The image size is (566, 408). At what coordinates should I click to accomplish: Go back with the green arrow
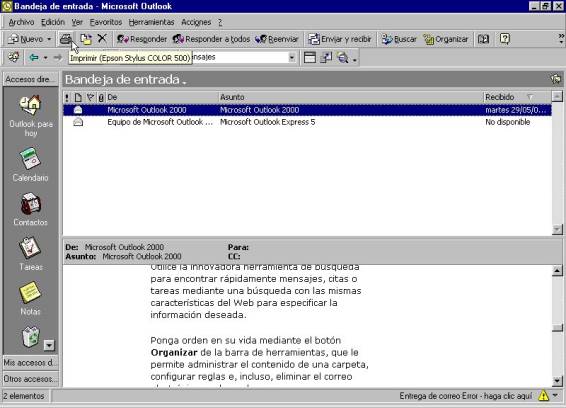[34, 57]
